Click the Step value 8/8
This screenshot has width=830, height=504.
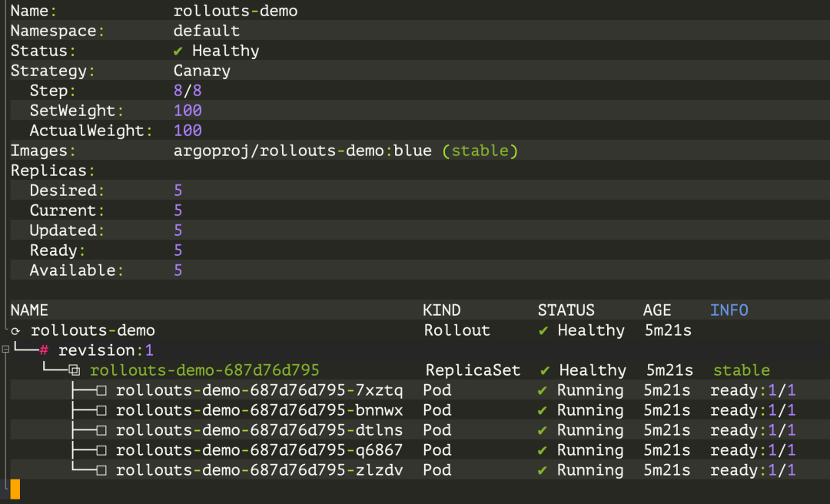[x=188, y=91]
